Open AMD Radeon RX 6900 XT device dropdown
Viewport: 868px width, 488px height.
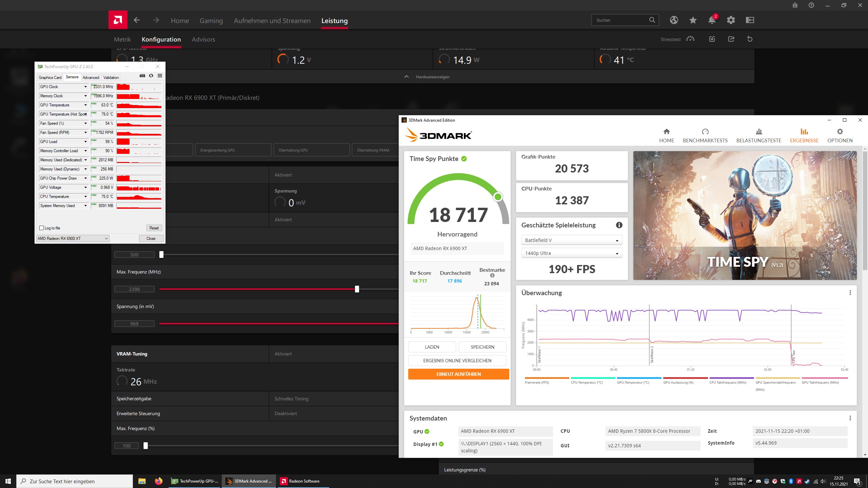pos(73,239)
